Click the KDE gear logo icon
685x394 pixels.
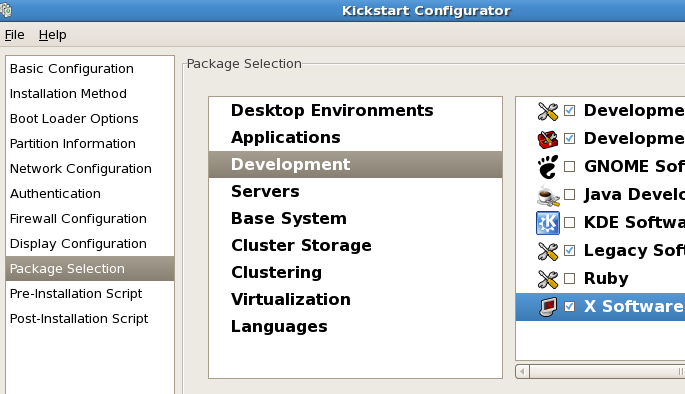547,223
